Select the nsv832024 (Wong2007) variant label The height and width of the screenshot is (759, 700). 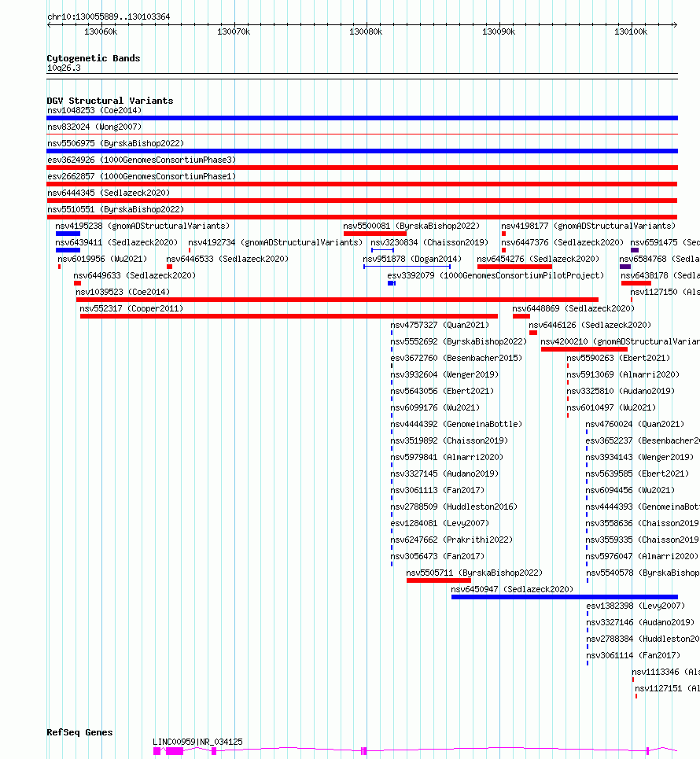94,127
